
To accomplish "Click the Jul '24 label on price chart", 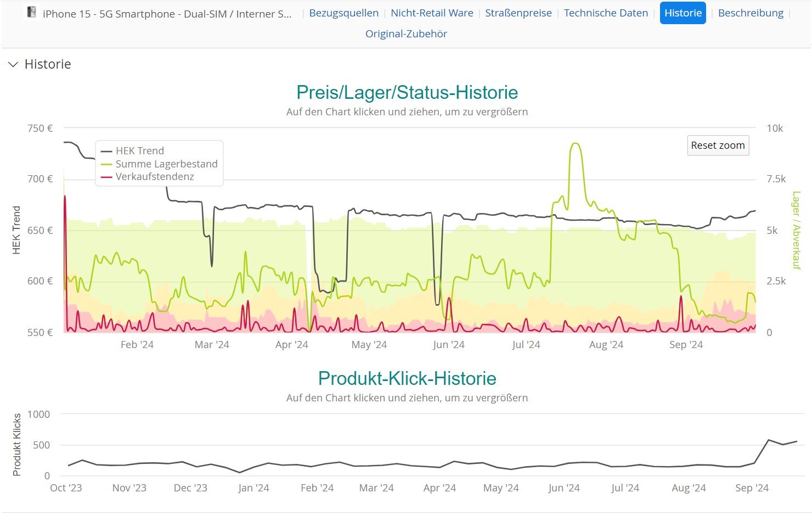I will pyautogui.click(x=526, y=345).
